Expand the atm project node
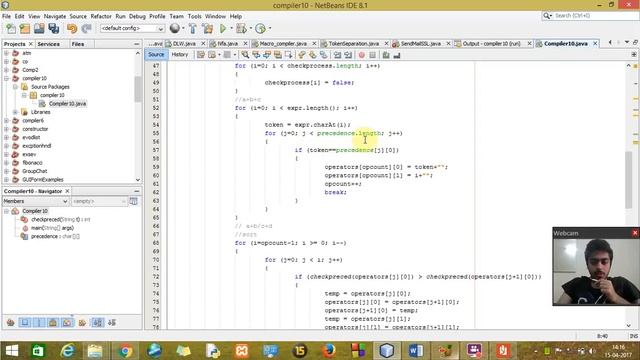The height and width of the screenshot is (360, 640). [6, 53]
